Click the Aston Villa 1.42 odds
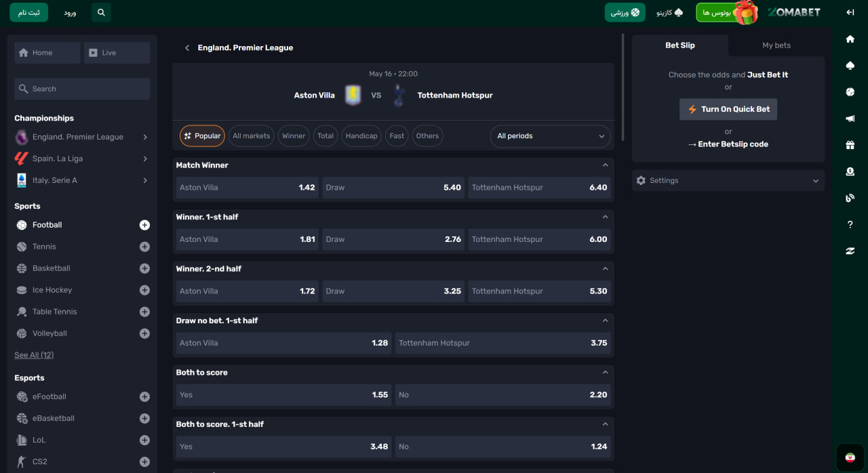The height and width of the screenshot is (473, 868). click(x=246, y=187)
